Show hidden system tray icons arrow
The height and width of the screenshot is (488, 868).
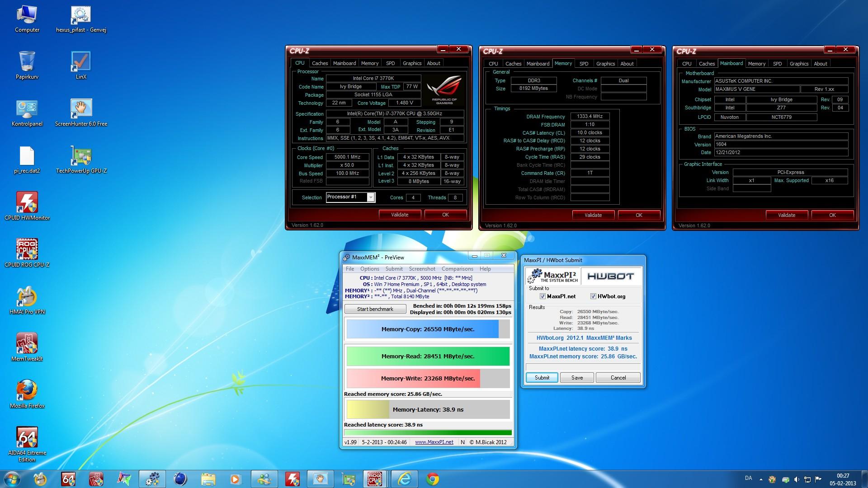click(761, 479)
